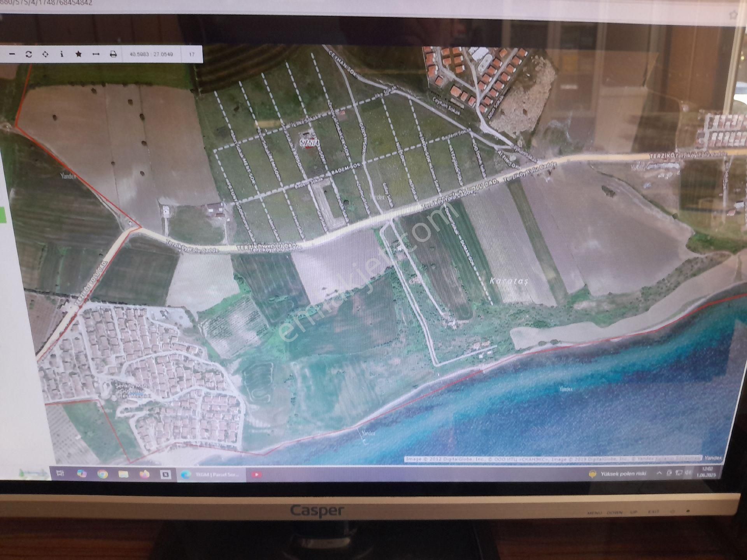Click the zoom out minus icon

tap(12, 54)
